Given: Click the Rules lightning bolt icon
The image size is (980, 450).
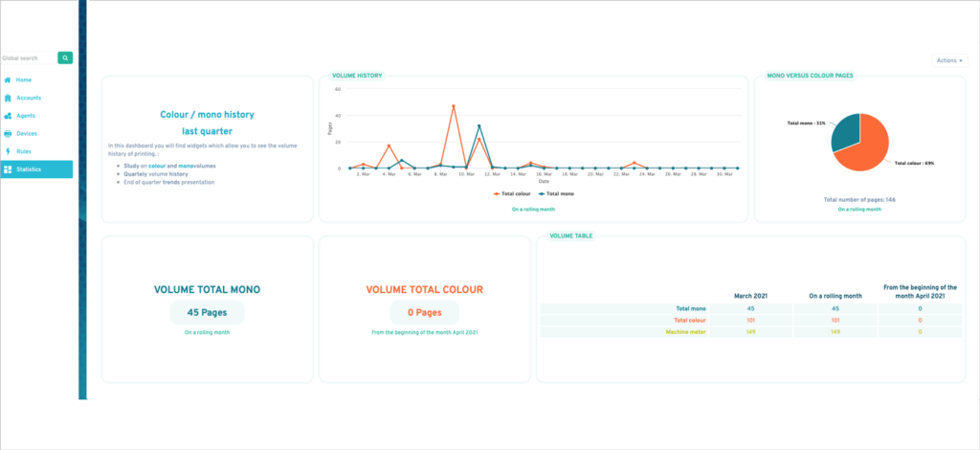Looking at the screenshot, I should pos(8,151).
